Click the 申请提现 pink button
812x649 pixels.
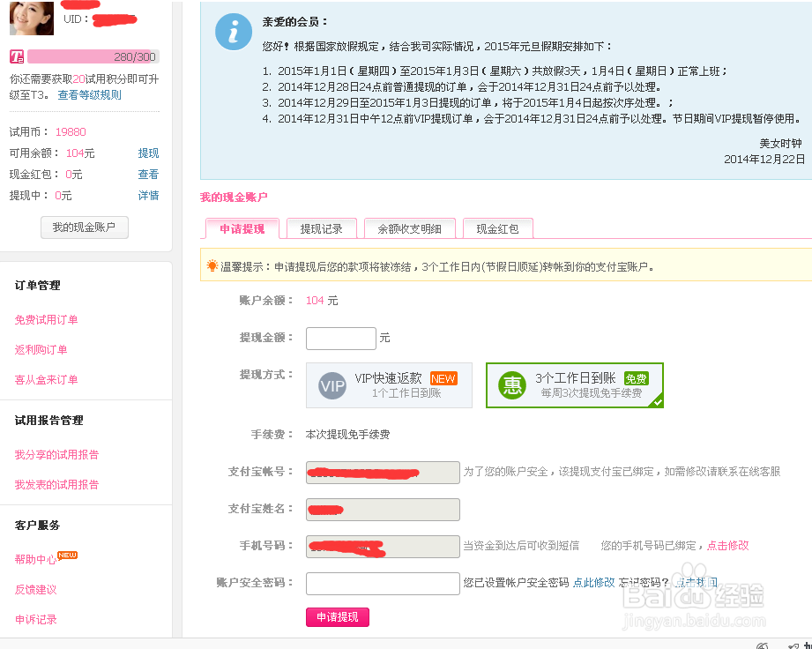pos(337,617)
